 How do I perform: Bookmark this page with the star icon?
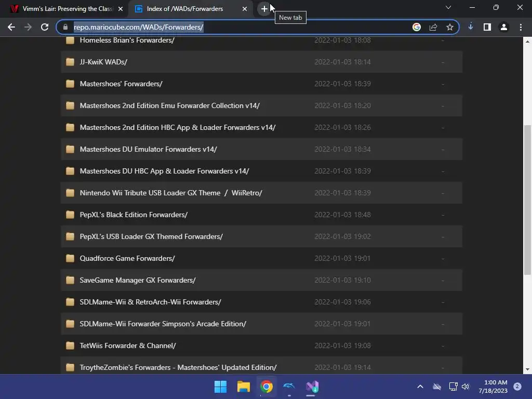pos(450,27)
